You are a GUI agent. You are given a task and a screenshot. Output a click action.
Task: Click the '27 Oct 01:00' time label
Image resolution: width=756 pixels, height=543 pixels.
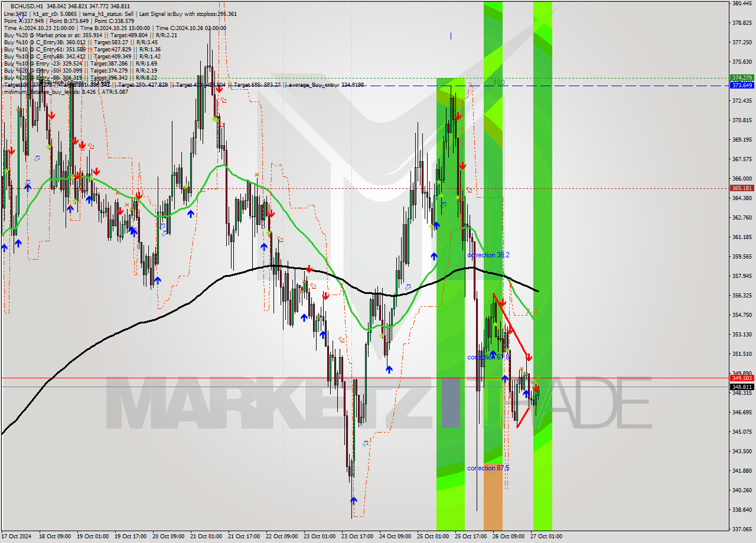[546, 537]
